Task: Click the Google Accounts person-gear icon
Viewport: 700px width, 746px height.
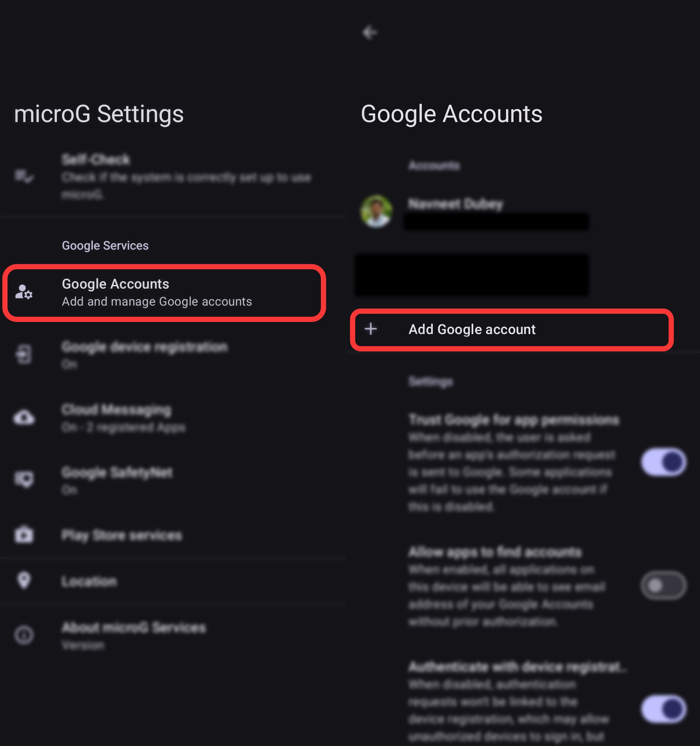Action: (x=24, y=292)
